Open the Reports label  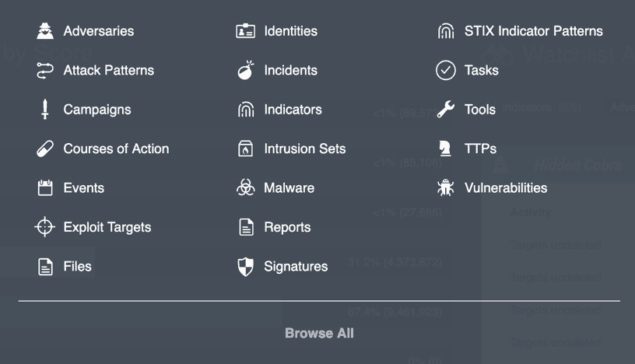[x=287, y=228]
